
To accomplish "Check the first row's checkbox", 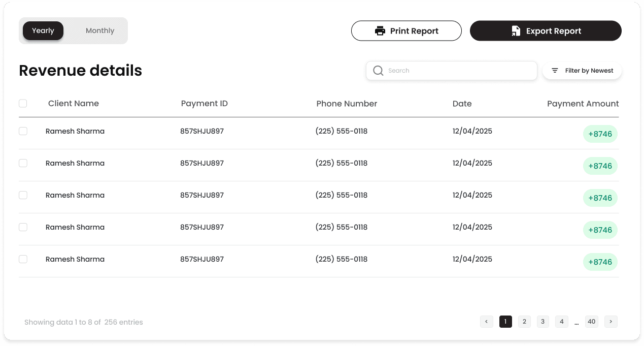I will click(x=23, y=131).
